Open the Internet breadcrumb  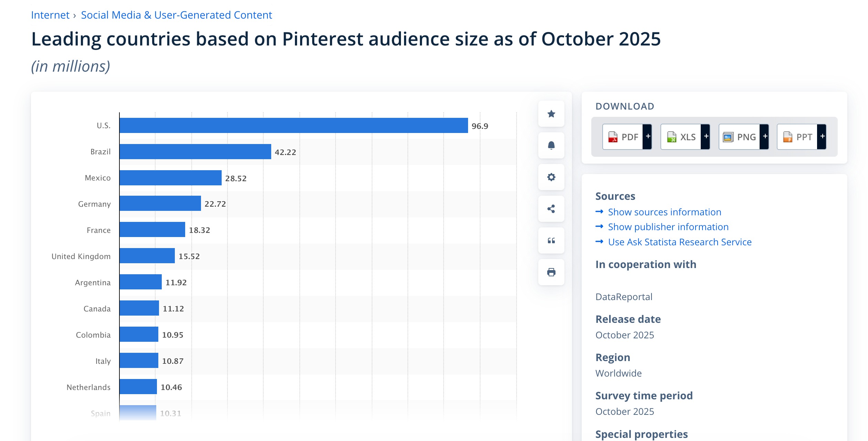coord(50,15)
